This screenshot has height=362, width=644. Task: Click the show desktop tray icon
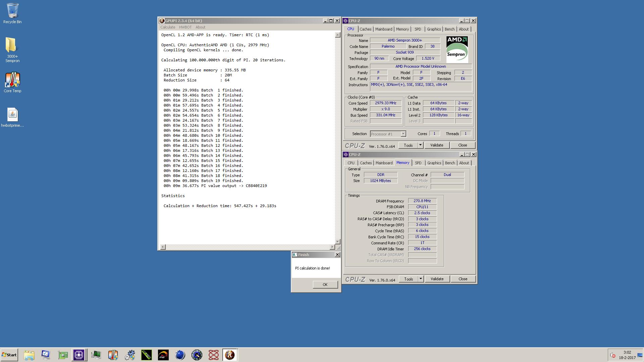click(x=640, y=355)
